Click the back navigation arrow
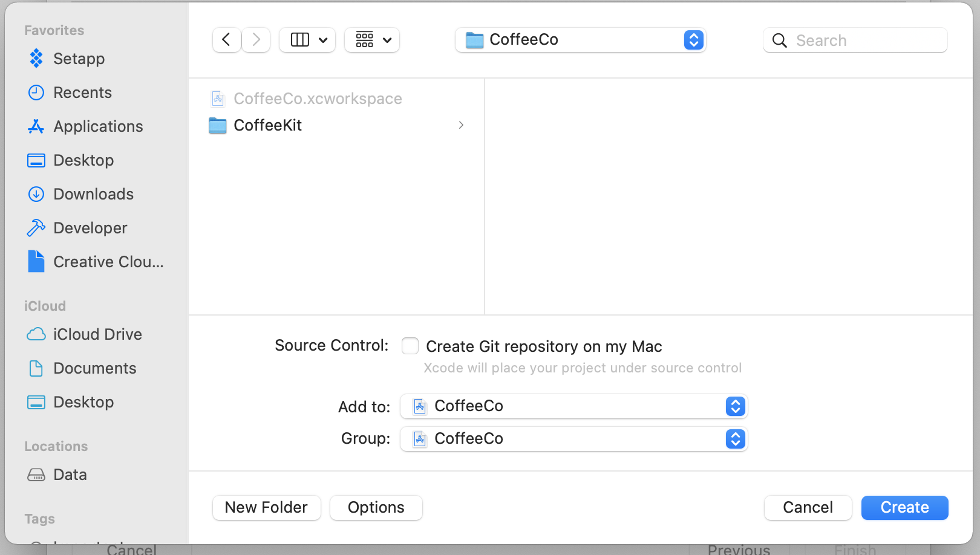980x555 pixels. click(x=226, y=40)
